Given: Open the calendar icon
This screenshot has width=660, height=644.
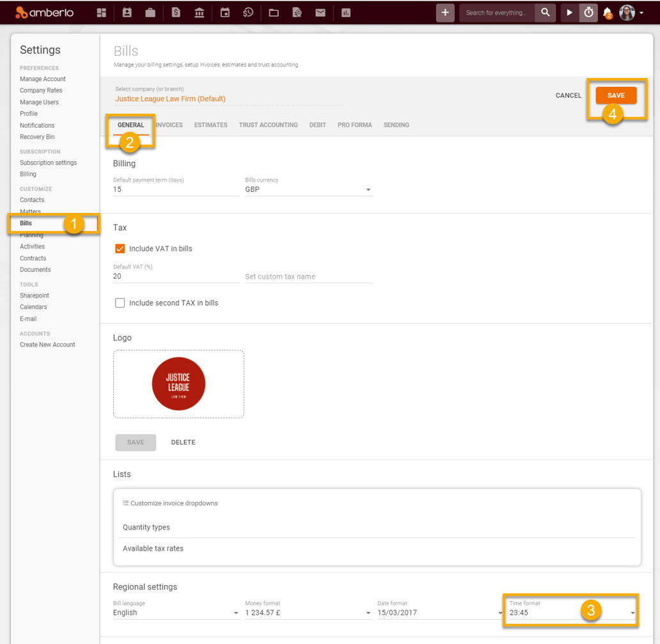Looking at the screenshot, I should pos(224,13).
